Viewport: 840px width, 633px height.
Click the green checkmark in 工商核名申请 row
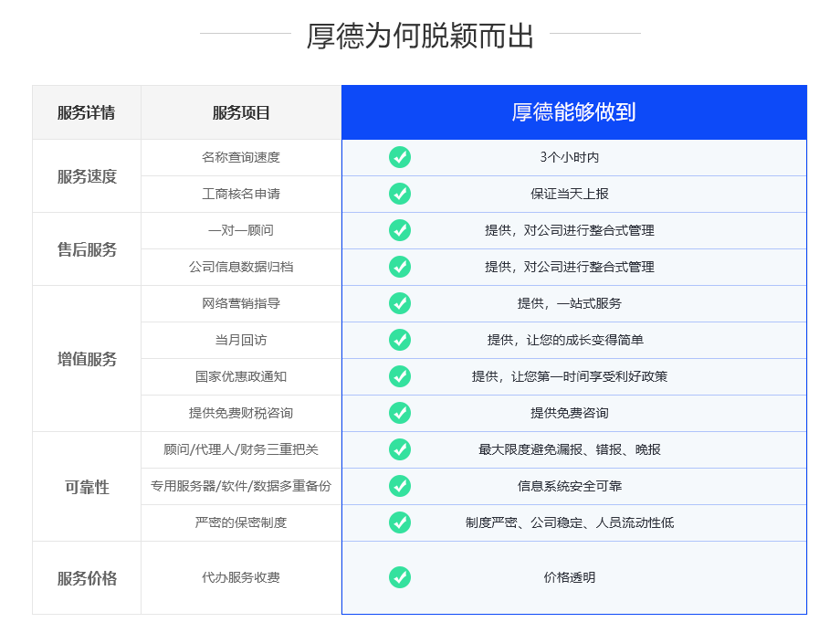pyautogui.click(x=400, y=194)
